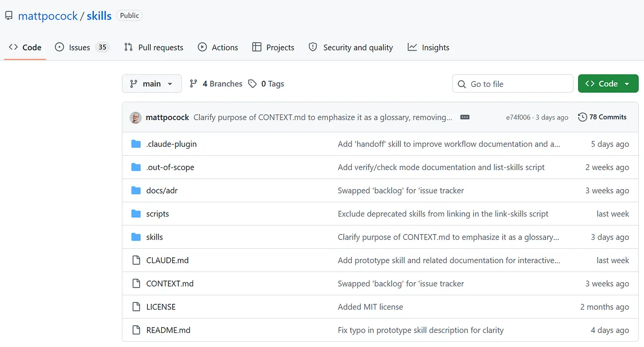644x347 pixels.
Task: Click the branch icon beside 4 Branches
Action: [x=193, y=84]
